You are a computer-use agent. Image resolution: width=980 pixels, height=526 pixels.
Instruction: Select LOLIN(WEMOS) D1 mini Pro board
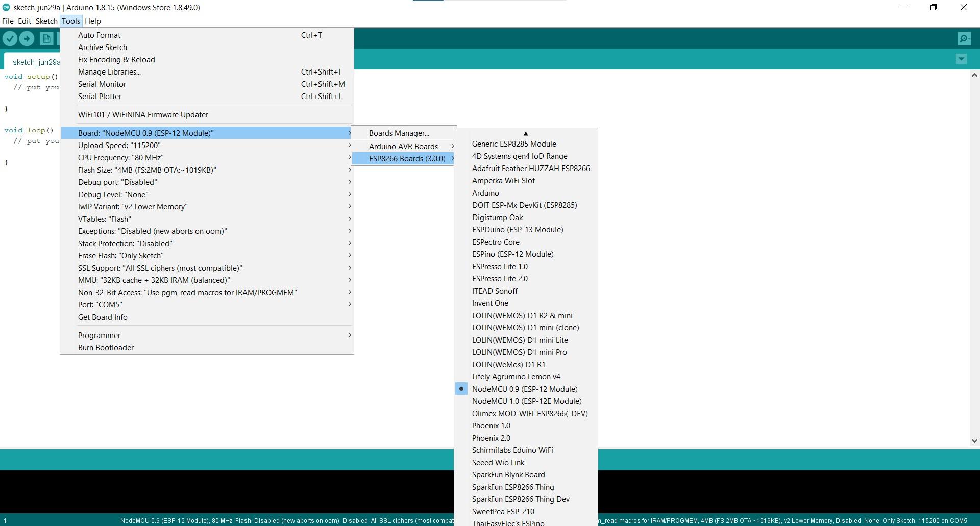coord(526,352)
